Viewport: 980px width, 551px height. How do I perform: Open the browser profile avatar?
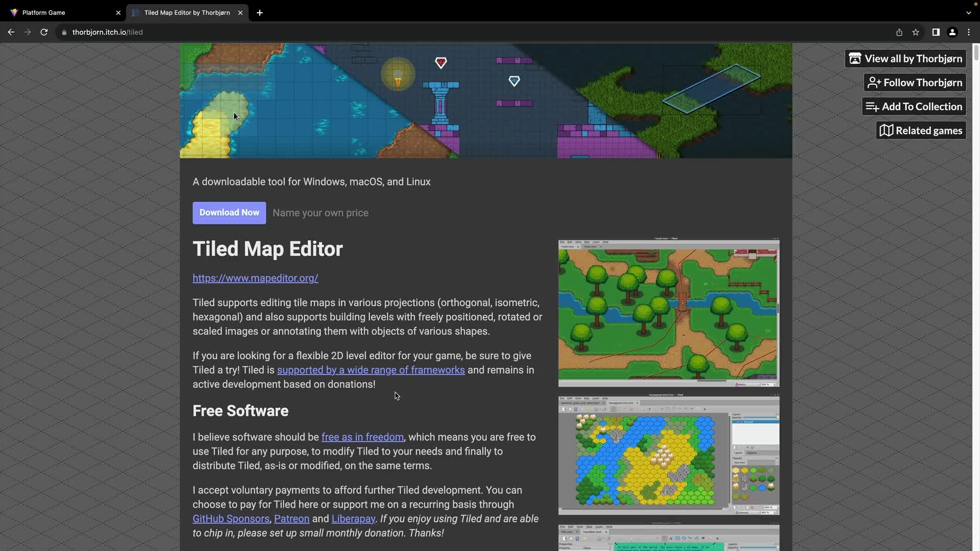[x=952, y=32]
